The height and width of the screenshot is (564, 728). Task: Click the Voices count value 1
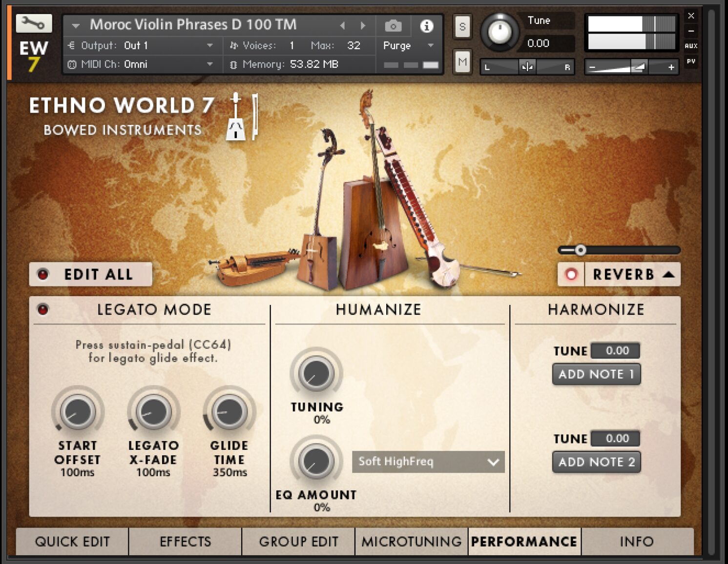point(292,45)
